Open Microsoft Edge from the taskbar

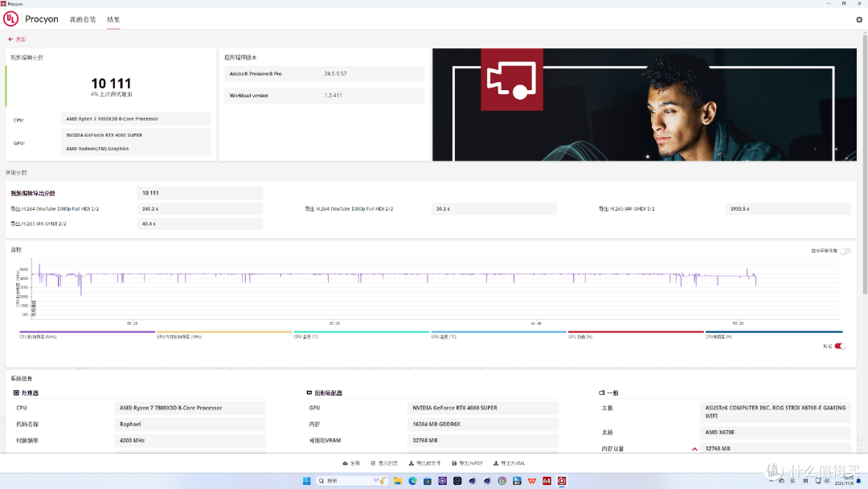[x=412, y=481]
